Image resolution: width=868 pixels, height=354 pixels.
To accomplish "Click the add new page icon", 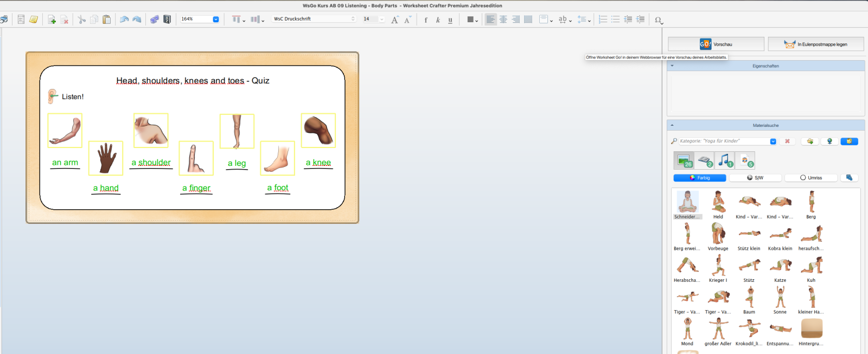I will [x=52, y=20].
